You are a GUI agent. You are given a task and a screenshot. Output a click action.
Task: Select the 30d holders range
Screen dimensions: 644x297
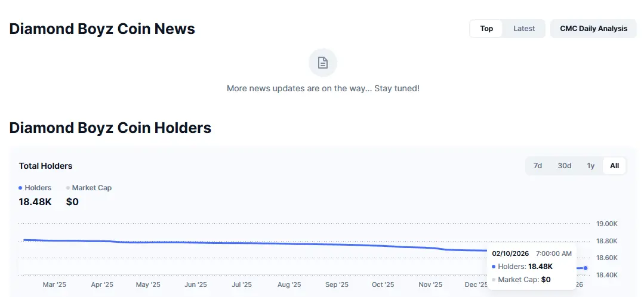coord(564,166)
